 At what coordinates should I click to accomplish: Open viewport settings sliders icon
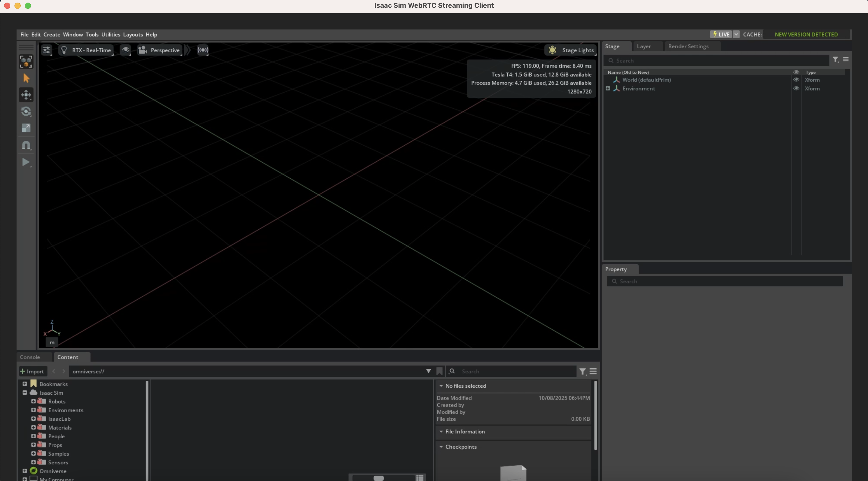click(47, 50)
